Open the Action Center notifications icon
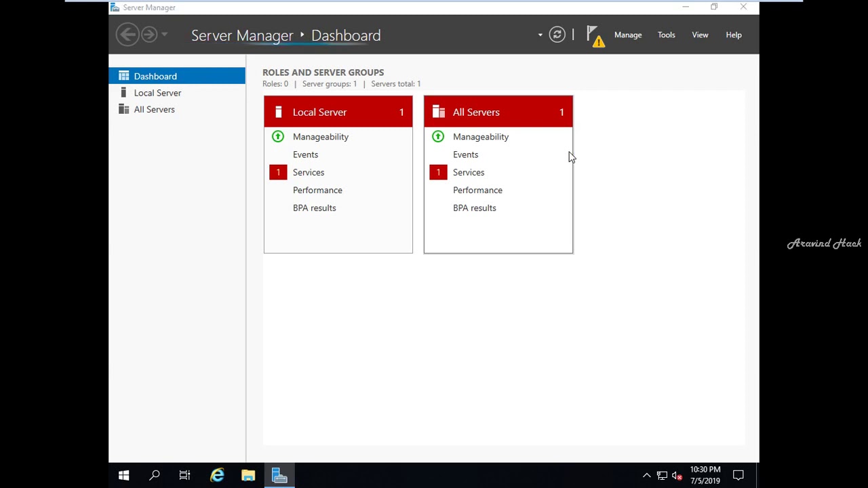The width and height of the screenshot is (868, 488). coord(738,476)
